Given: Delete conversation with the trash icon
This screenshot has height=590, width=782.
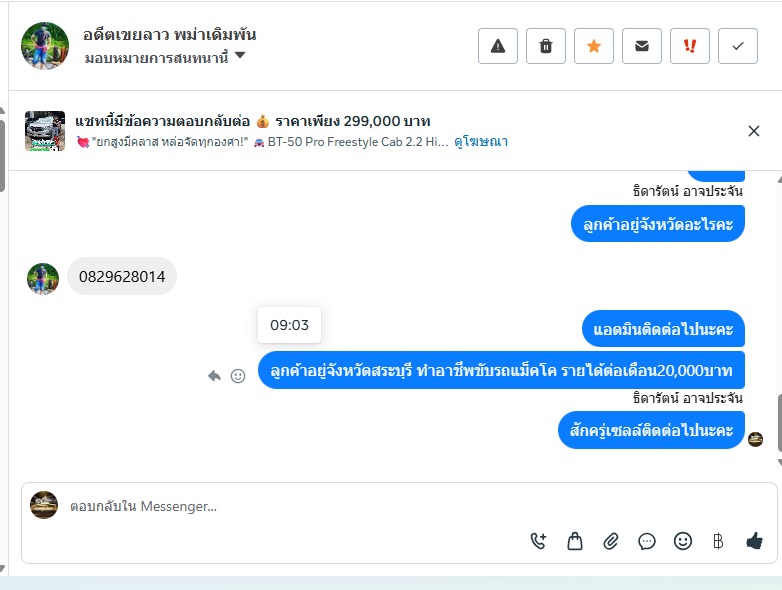Looking at the screenshot, I should point(546,46).
